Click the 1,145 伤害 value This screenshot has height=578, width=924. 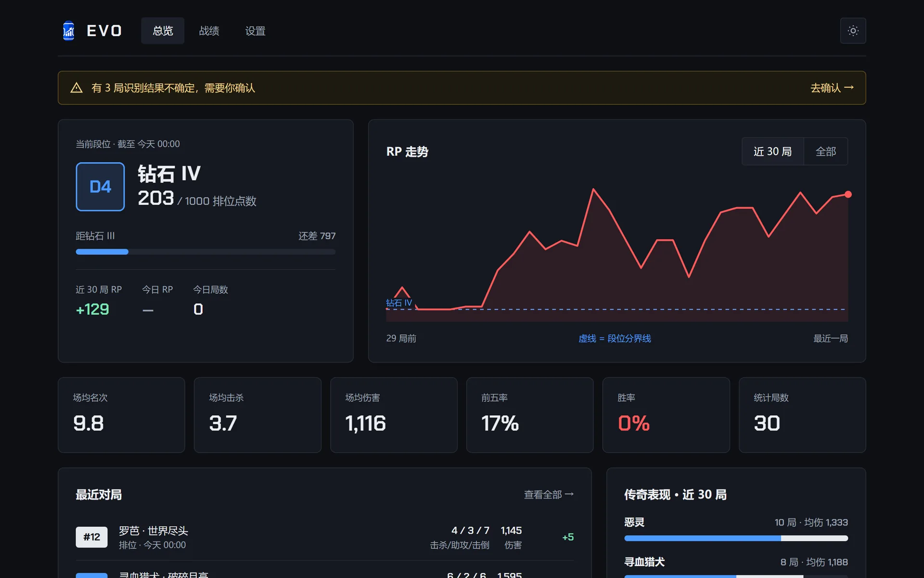pyautogui.click(x=511, y=530)
